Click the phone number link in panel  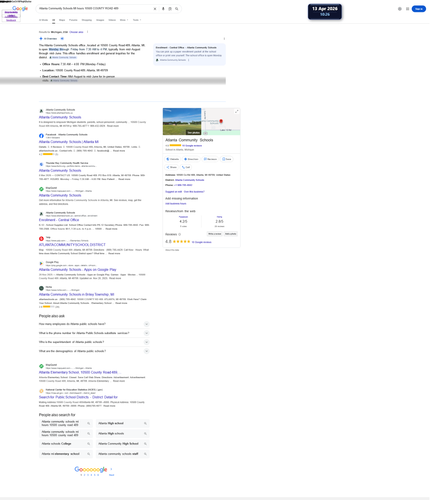[183, 185]
